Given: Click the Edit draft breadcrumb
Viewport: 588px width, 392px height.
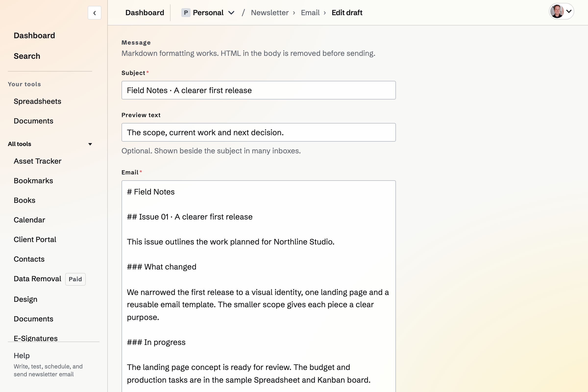Looking at the screenshot, I should click(x=347, y=13).
